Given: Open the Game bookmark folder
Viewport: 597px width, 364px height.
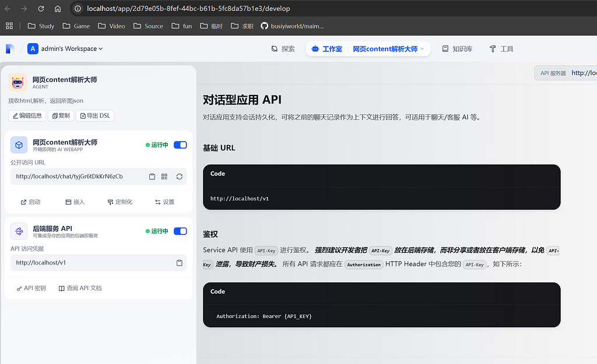Looking at the screenshot, I should pyautogui.click(x=76, y=26).
